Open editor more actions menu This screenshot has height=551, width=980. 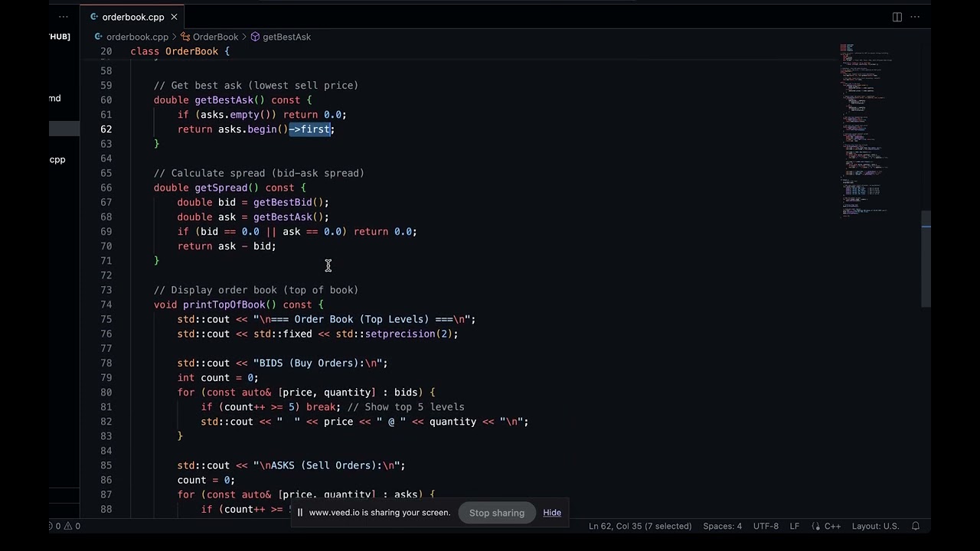[915, 17]
